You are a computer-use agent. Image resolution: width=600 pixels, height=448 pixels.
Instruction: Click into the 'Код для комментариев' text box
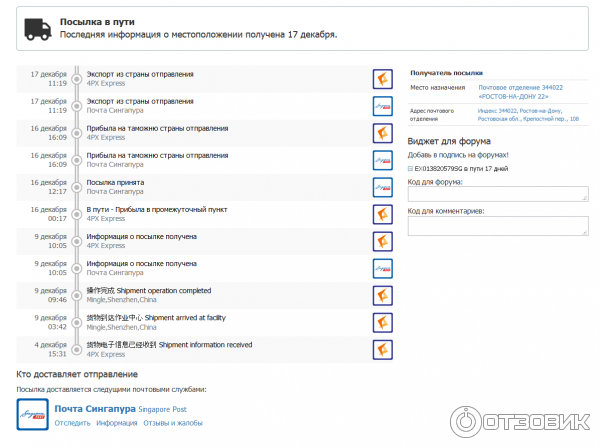(498, 226)
